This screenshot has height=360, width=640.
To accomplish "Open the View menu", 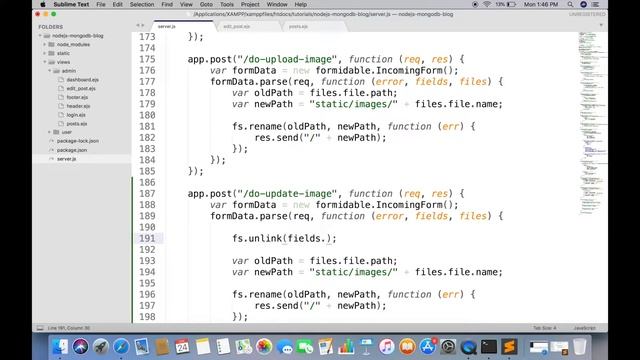I will click(186, 4).
